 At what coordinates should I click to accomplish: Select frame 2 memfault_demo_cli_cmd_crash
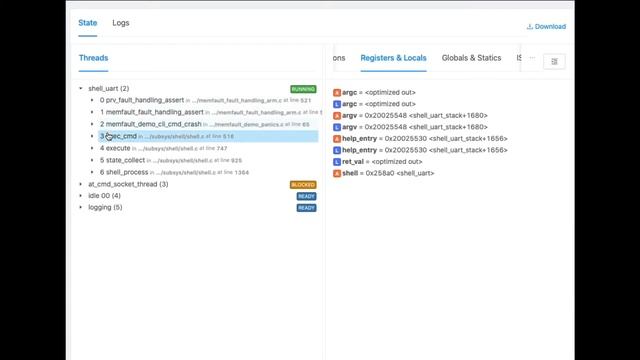pyautogui.click(x=204, y=124)
